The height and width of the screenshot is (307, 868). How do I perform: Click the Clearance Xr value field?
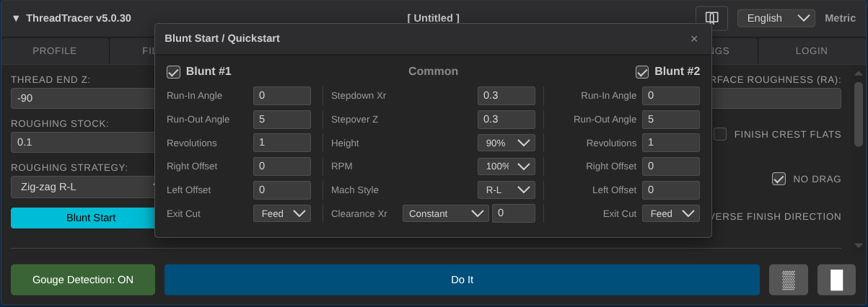[x=514, y=213]
